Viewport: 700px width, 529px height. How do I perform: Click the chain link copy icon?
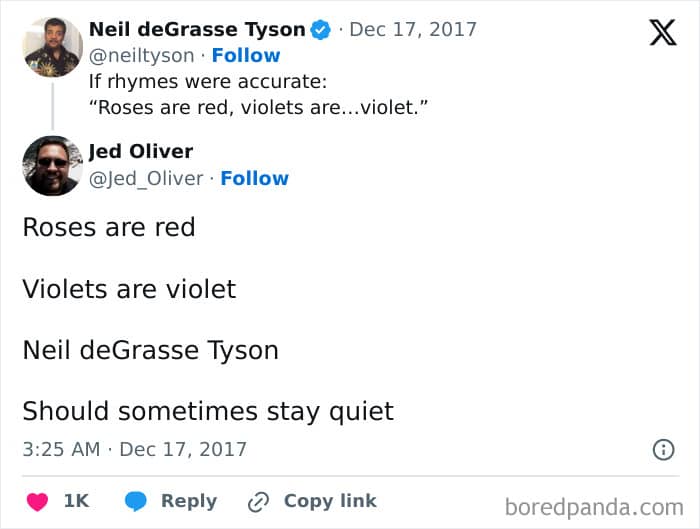258,502
